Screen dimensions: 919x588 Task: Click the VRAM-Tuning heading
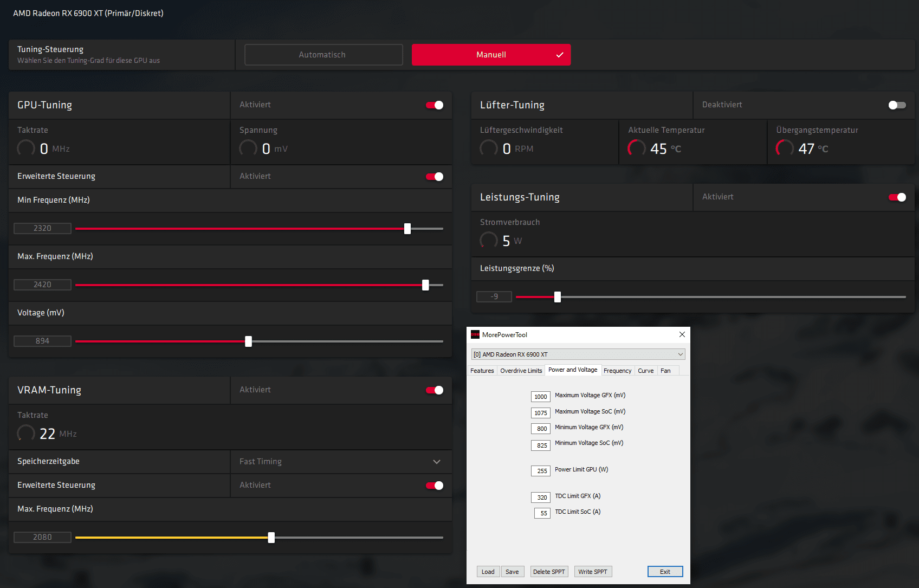pyautogui.click(x=49, y=390)
